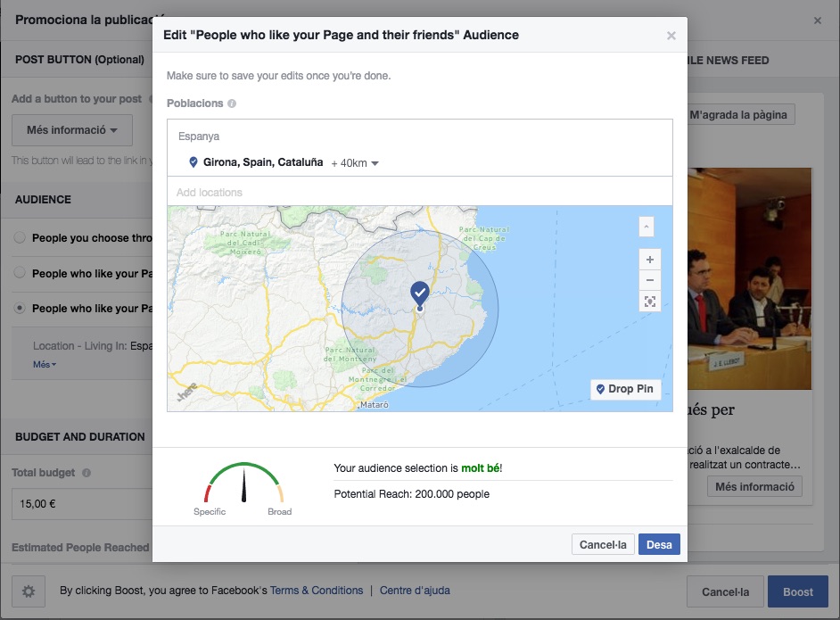The height and width of the screenshot is (620, 840).
Task: Click the Add locations input field
Action: [419, 192]
